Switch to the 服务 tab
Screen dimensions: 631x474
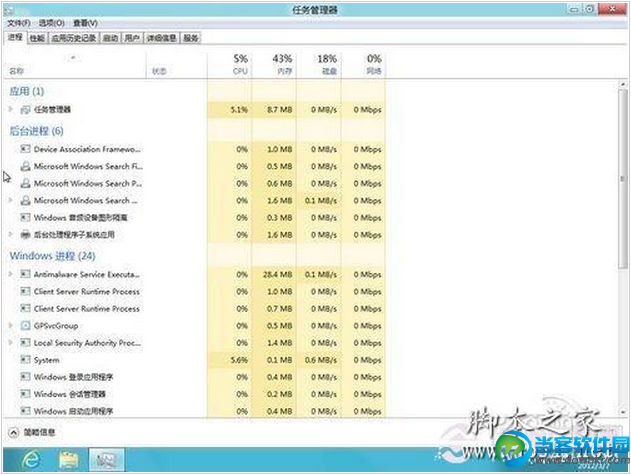[191, 38]
